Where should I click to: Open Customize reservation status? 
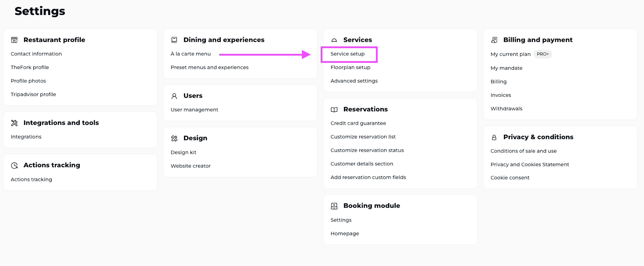[367, 150]
